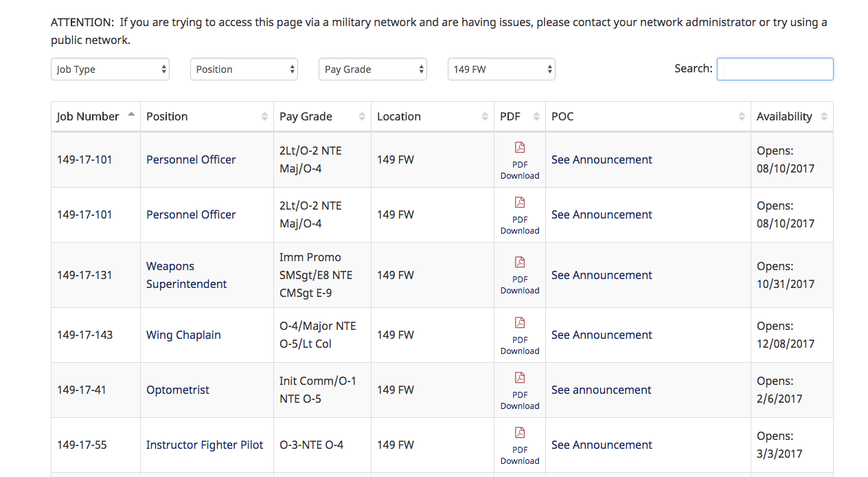Click availability Opens: 3/3/2017
868x477 pixels.
point(792,445)
